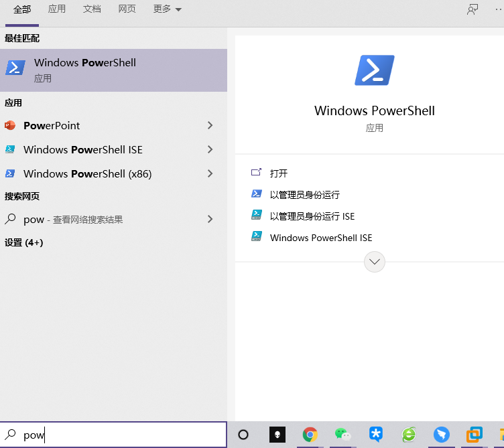504x448 pixels.
Task: Open Google Chrome from taskbar
Action: pos(310,435)
